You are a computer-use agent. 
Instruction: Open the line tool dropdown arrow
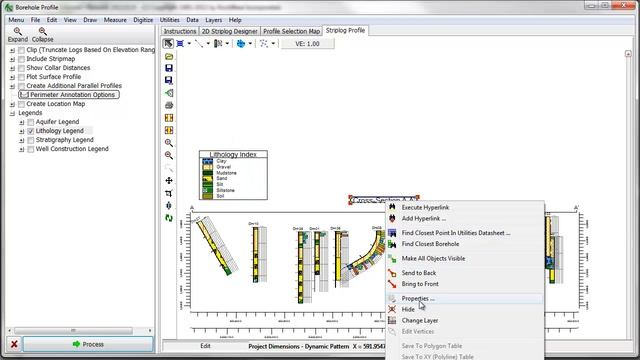208,43
